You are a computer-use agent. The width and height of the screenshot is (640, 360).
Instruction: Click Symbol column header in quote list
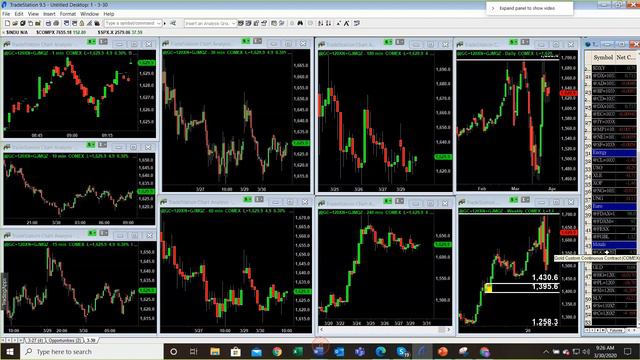603,58
